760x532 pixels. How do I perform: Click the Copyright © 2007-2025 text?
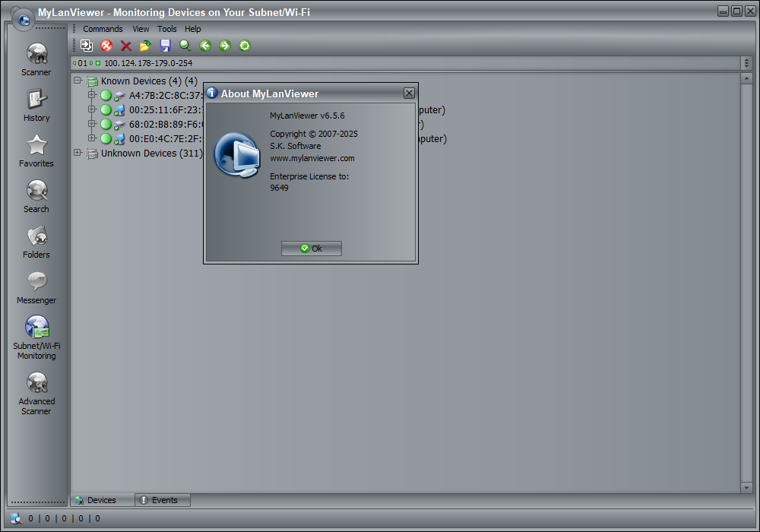[x=314, y=134]
